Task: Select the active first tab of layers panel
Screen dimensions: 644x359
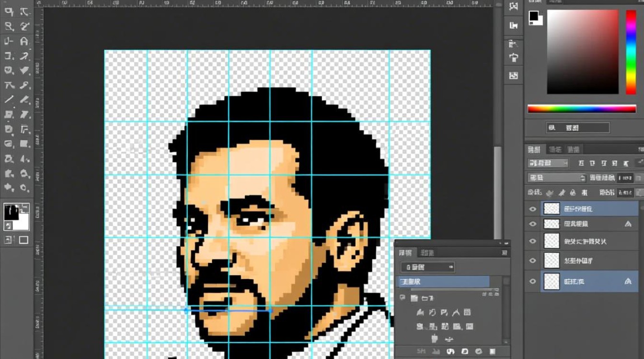Action: pos(534,149)
